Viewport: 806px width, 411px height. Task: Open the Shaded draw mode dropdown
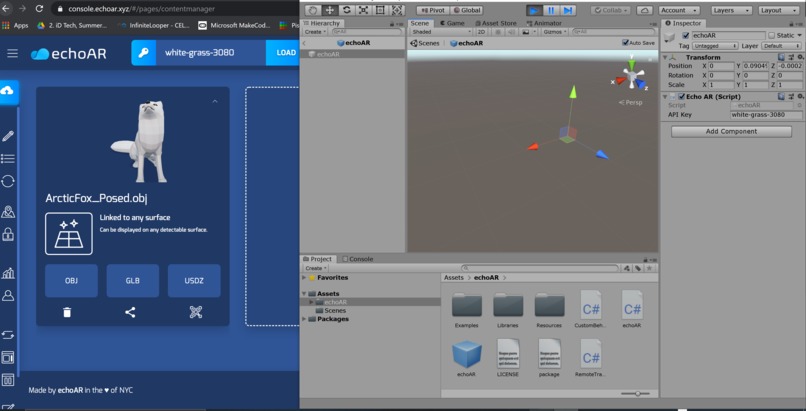click(441, 32)
